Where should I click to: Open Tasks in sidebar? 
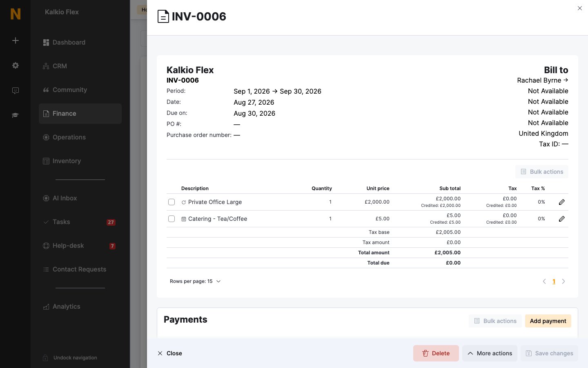click(80, 222)
